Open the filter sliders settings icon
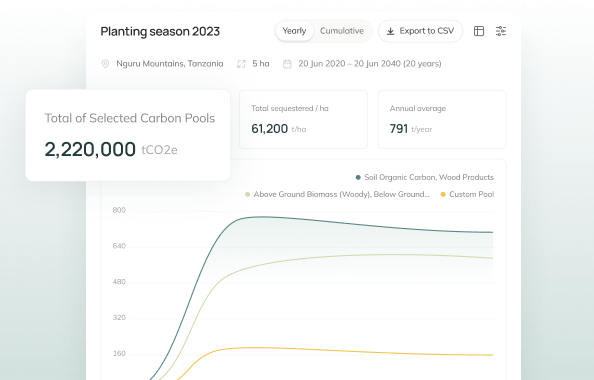 (x=501, y=31)
